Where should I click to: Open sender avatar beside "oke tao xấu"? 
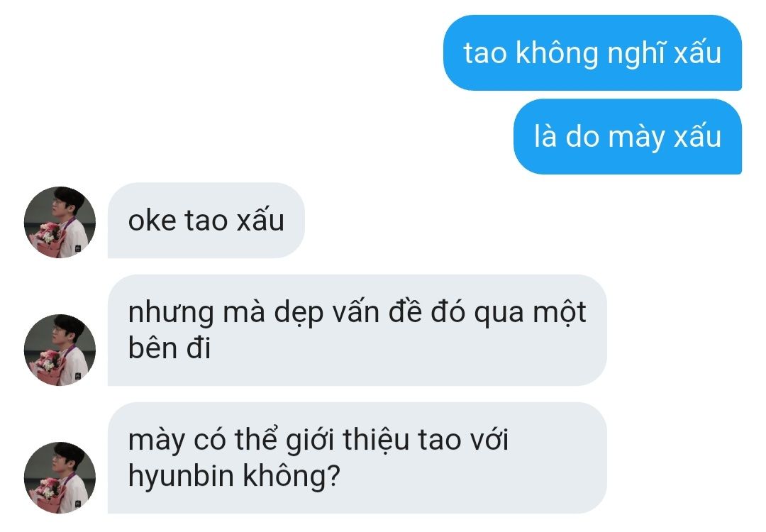point(60,222)
